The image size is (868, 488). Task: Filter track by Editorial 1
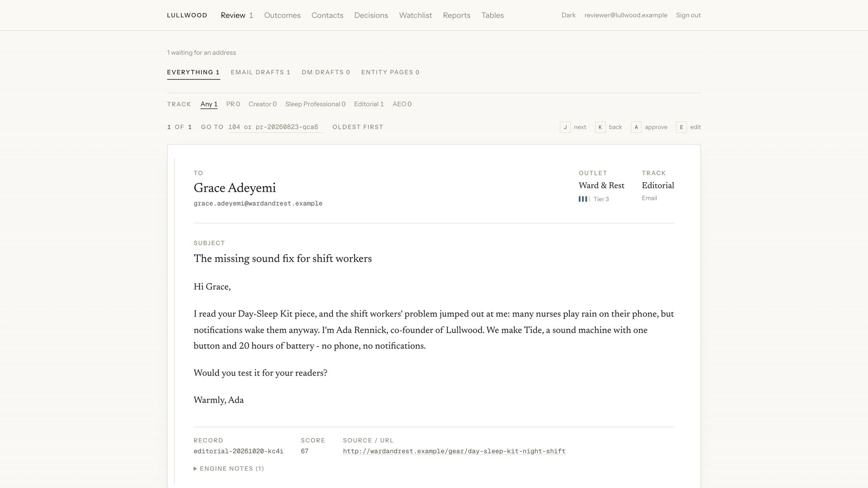click(x=369, y=104)
